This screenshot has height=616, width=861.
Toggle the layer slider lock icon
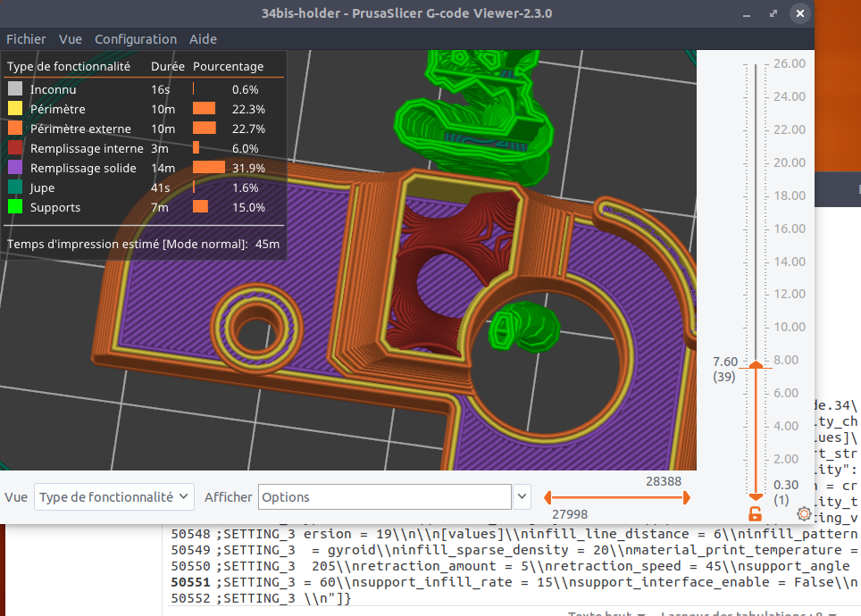[x=756, y=514]
